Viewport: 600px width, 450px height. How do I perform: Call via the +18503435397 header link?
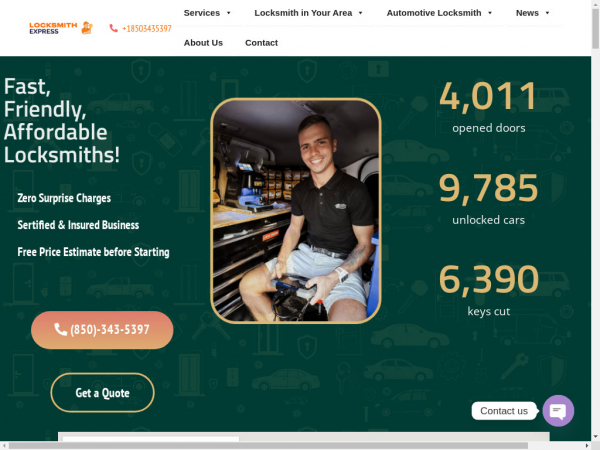click(146, 28)
